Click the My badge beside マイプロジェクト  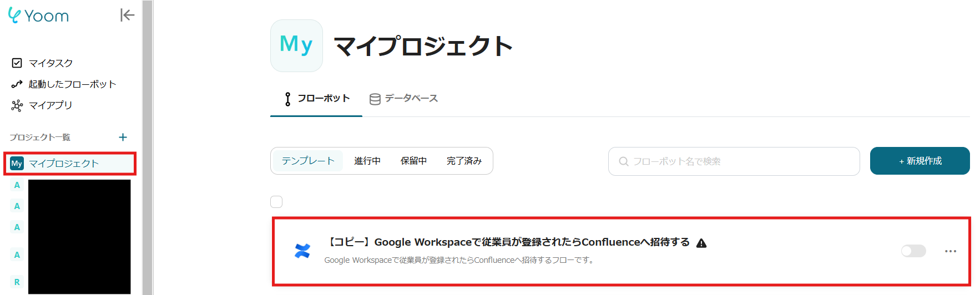(17, 164)
